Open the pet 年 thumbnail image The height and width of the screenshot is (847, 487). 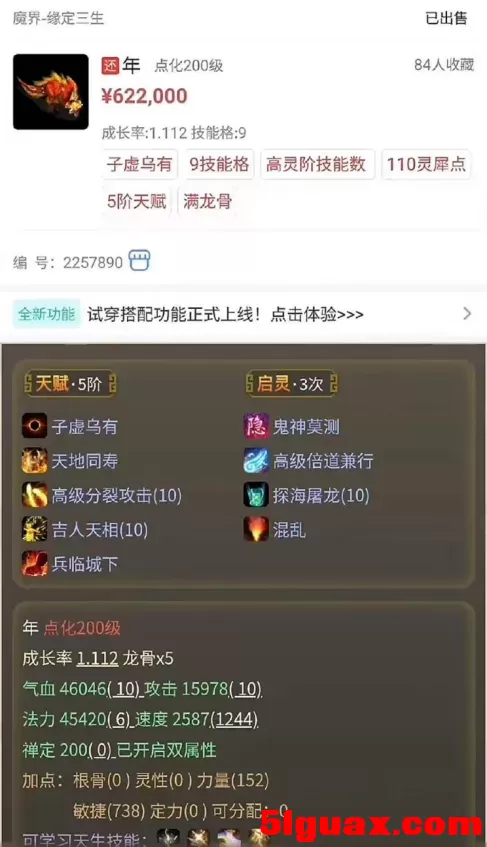click(x=51, y=92)
